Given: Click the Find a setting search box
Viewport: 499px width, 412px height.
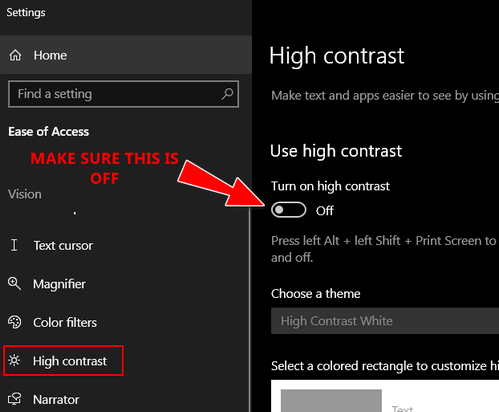Looking at the screenshot, I should [x=123, y=94].
